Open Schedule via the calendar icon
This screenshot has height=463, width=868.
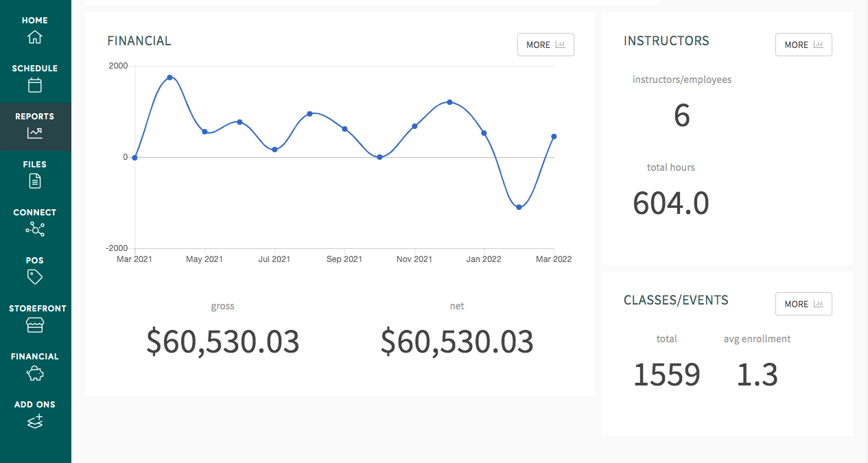[35, 85]
